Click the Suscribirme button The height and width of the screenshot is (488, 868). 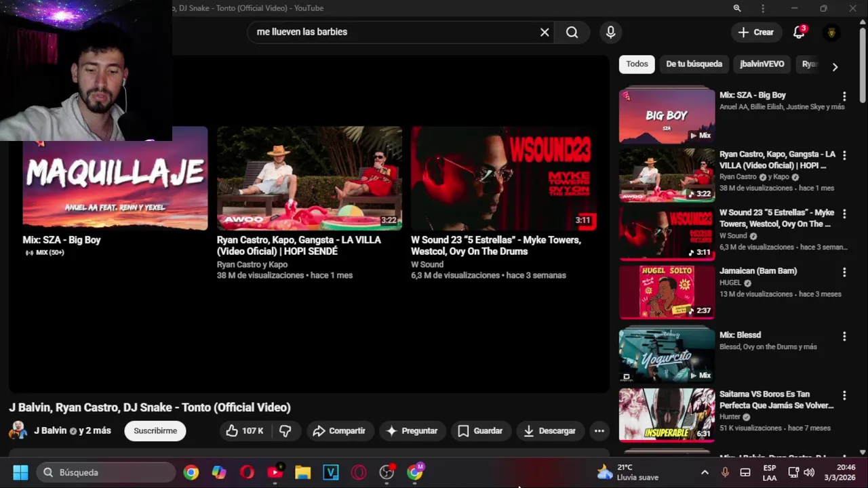coord(155,430)
